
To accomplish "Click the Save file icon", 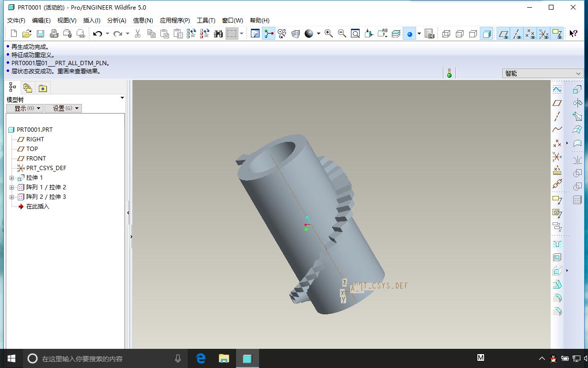I will 40,34.
